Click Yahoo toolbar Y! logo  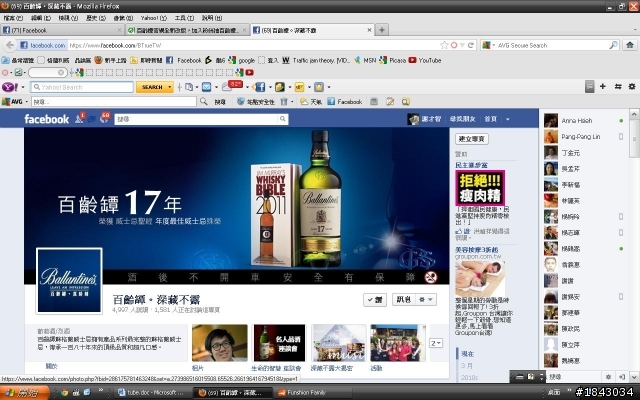click(x=9, y=87)
